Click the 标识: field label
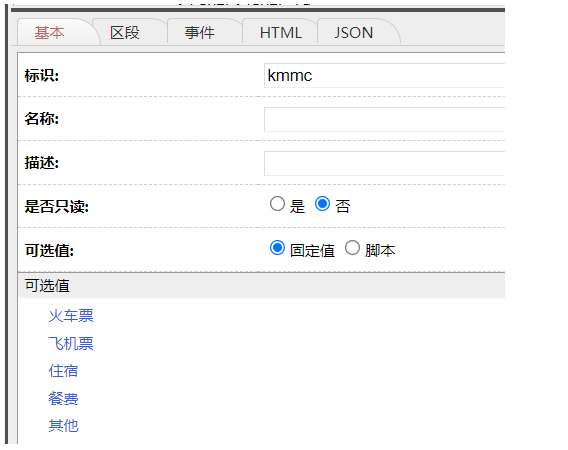This screenshot has height=450, width=568. [x=42, y=76]
